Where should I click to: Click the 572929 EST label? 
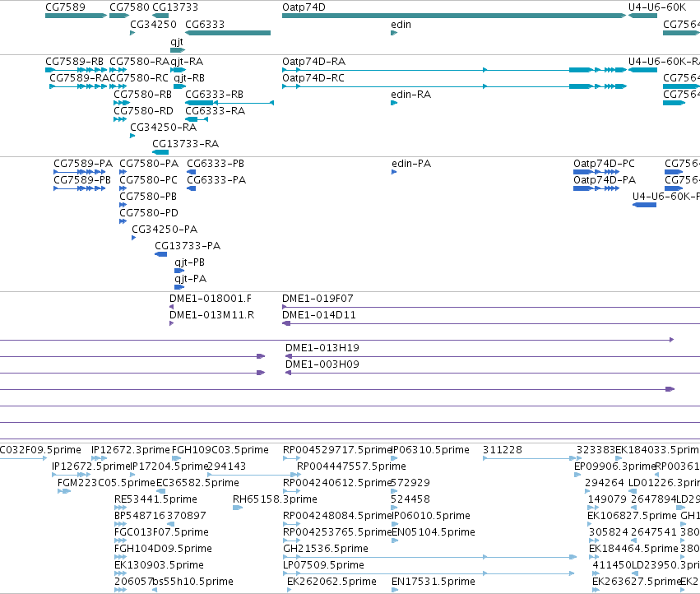coord(410,483)
